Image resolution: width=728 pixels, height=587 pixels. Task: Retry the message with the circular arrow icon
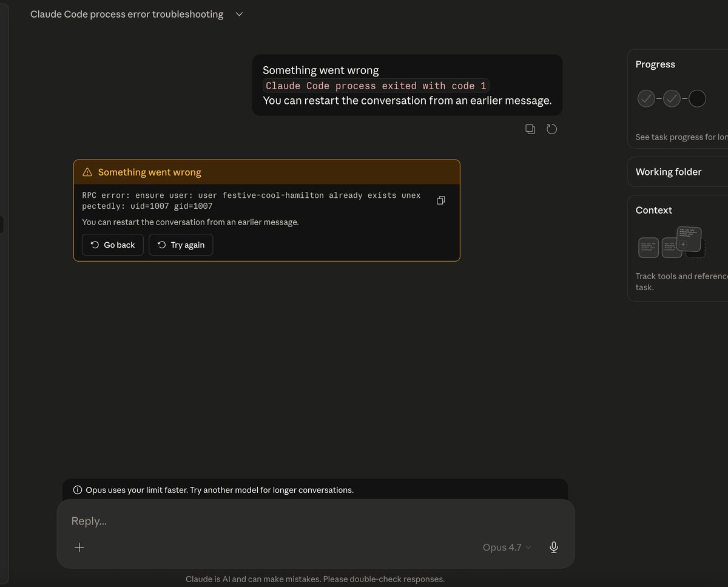[551, 129]
